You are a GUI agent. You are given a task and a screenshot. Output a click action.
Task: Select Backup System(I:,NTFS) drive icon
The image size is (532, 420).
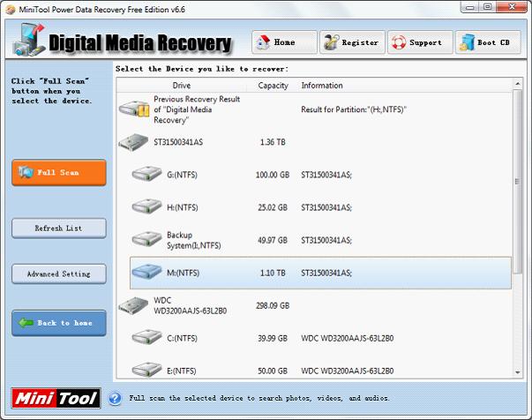pos(146,239)
